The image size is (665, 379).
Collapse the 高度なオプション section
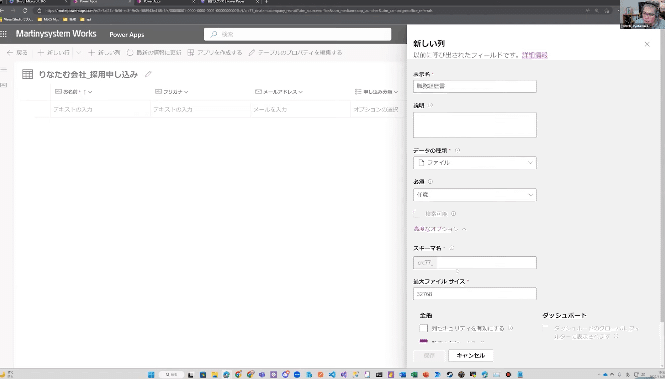[440, 229]
